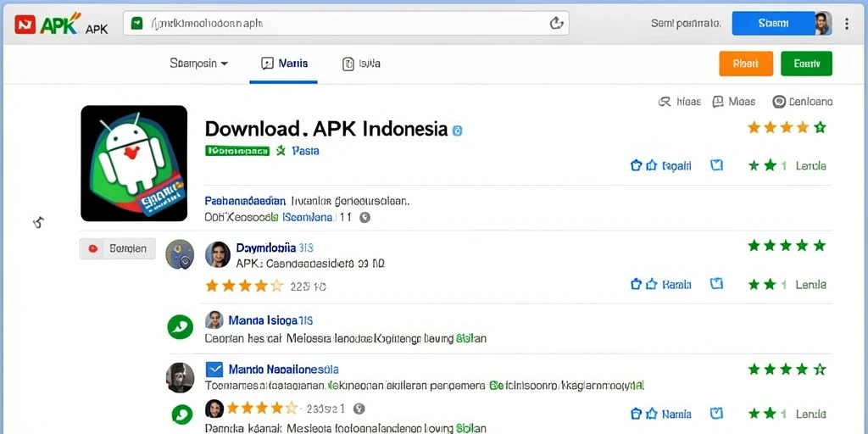Click the green label badge under the title
The height and width of the screenshot is (434, 868).
pos(237,151)
